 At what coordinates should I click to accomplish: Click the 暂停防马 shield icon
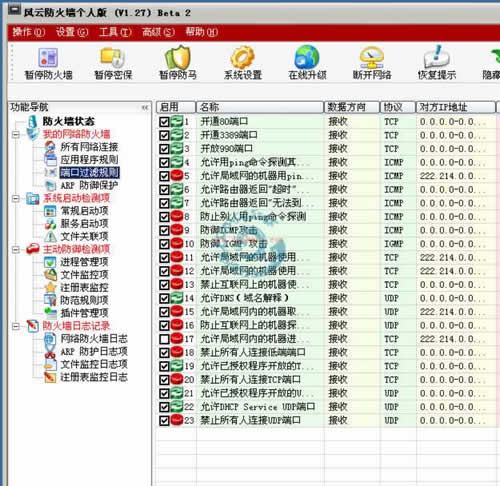coord(178,57)
